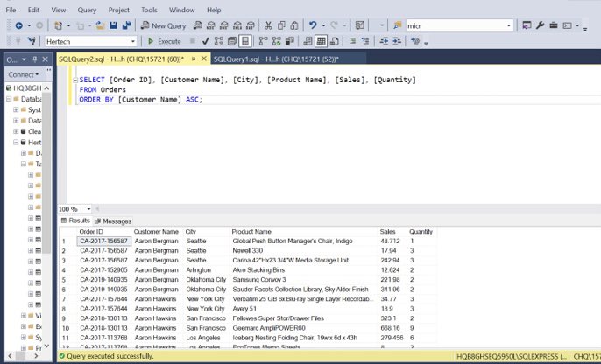The width and height of the screenshot is (601, 364).
Task: Toggle auto-hide pin on Object Explorer
Action: pos(35,59)
